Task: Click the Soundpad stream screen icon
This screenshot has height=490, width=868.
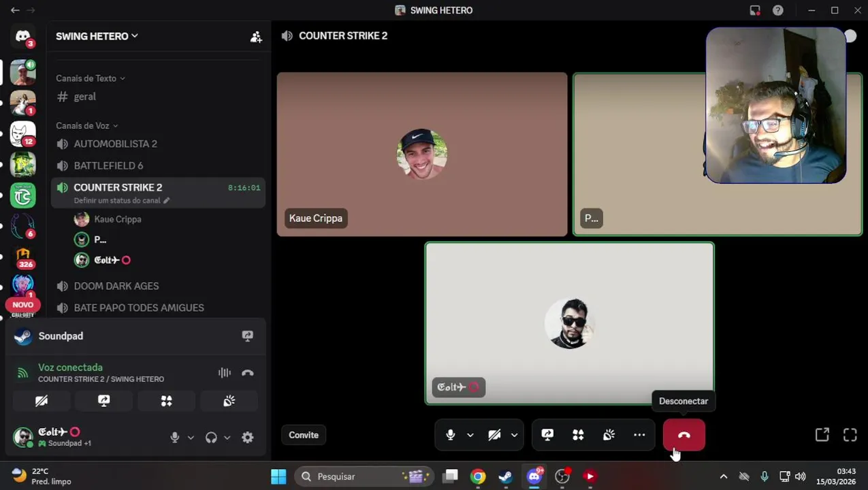Action: click(247, 336)
